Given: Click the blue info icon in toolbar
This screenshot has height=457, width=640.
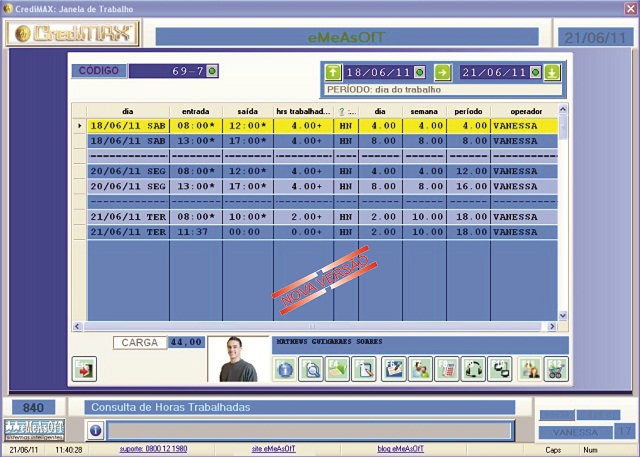Looking at the screenshot, I should tap(285, 369).
